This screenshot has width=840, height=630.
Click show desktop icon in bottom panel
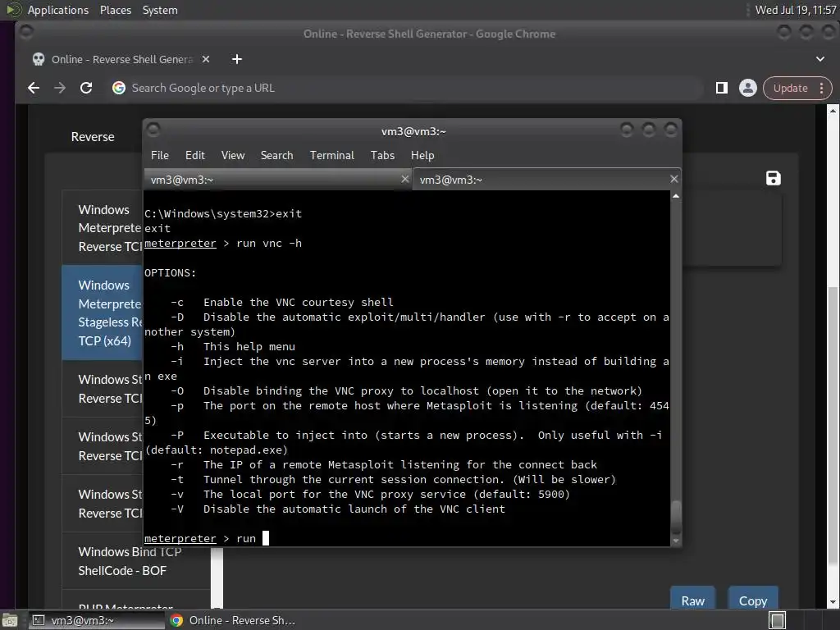point(9,620)
